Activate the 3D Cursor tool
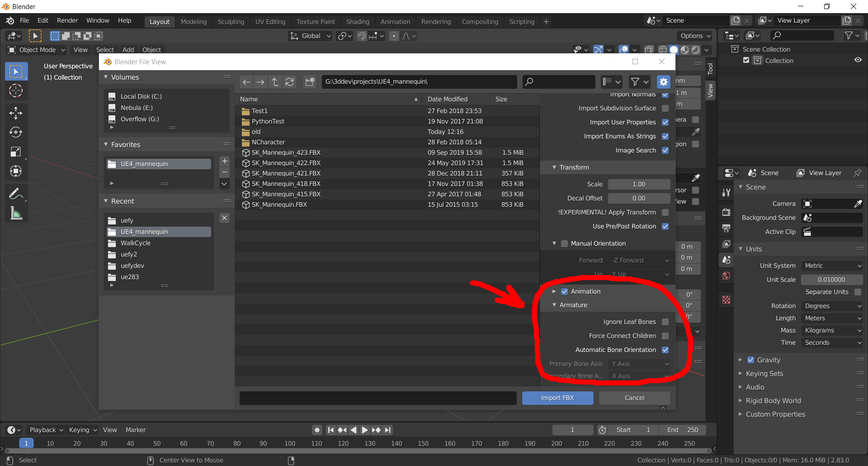The image size is (868, 466). tap(16, 91)
